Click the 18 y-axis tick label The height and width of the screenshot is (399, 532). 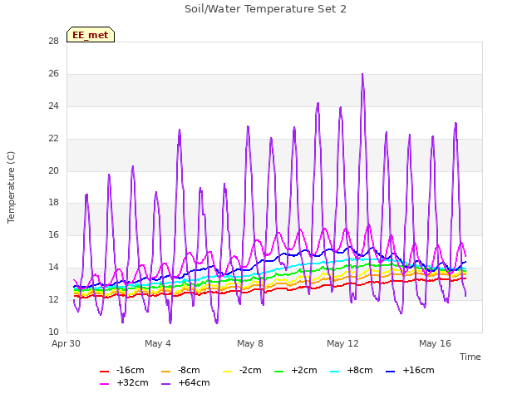[x=53, y=203]
